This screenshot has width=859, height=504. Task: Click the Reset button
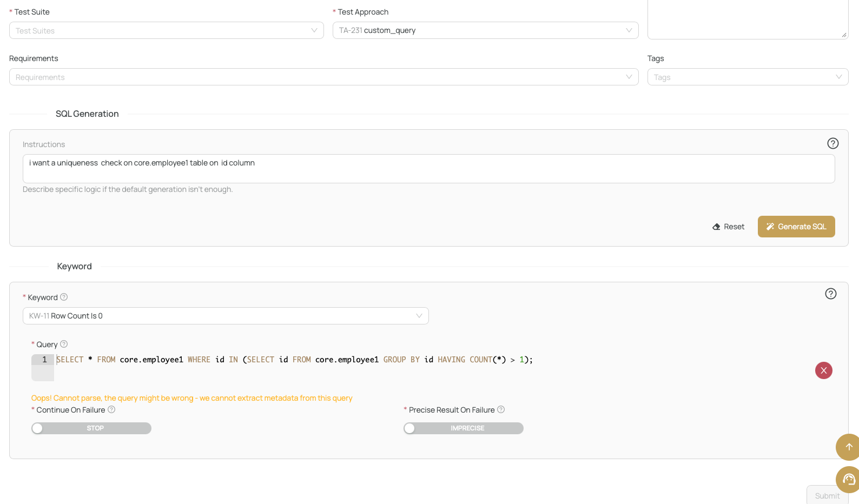pyautogui.click(x=729, y=227)
